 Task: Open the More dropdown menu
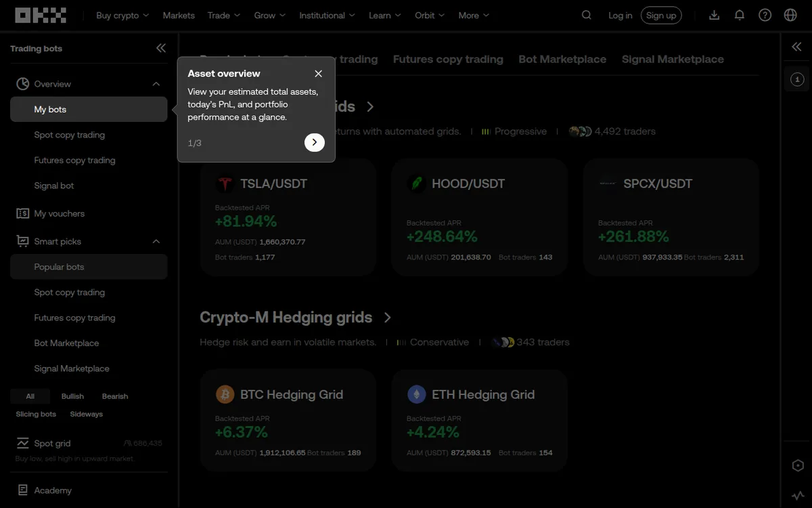pyautogui.click(x=474, y=15)
